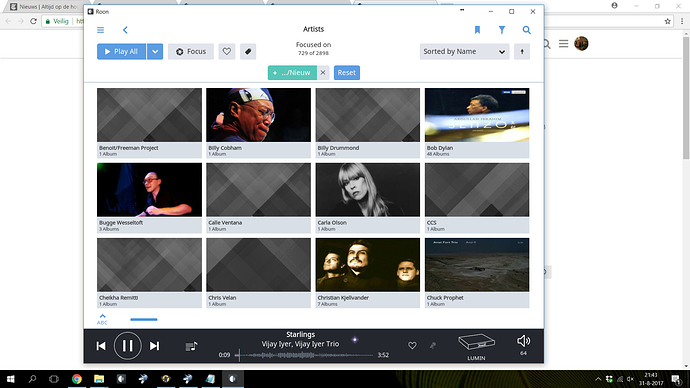690x388 pixels.
Task: Open search with the magnifier icon
Action: tap(526, 30)
